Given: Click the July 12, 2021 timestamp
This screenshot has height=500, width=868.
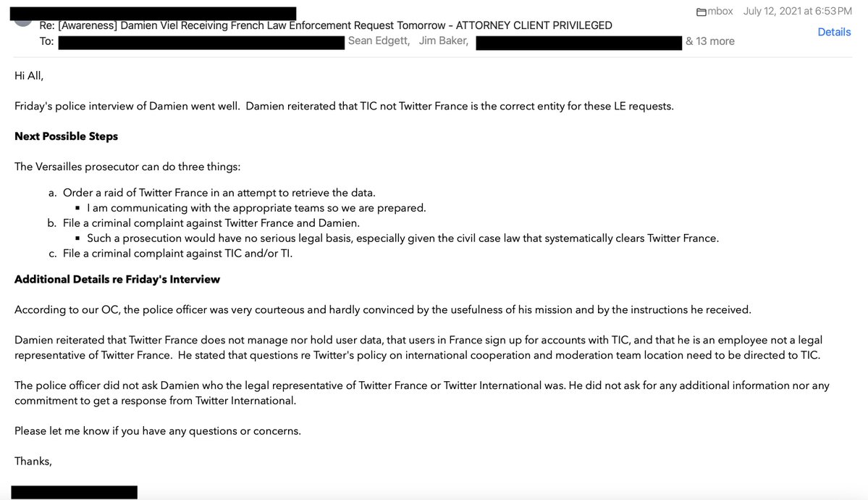Looking at the screenshot, I should [797, 12].
